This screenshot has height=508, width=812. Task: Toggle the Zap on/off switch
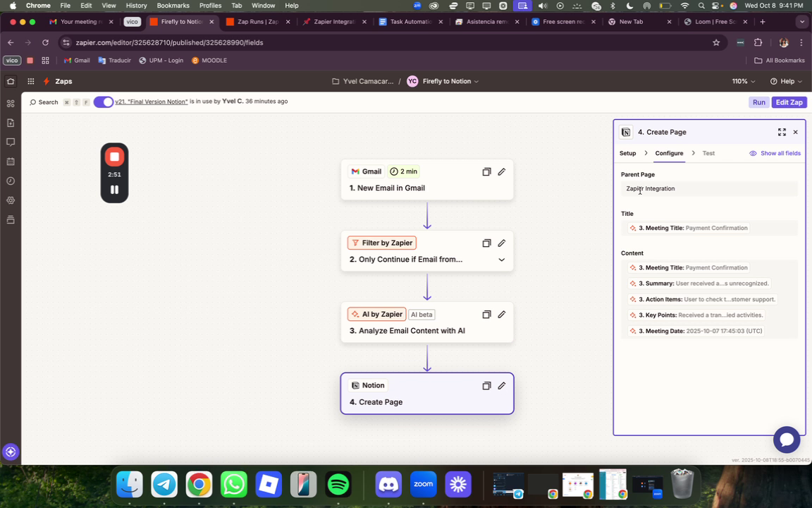point(104,102)
